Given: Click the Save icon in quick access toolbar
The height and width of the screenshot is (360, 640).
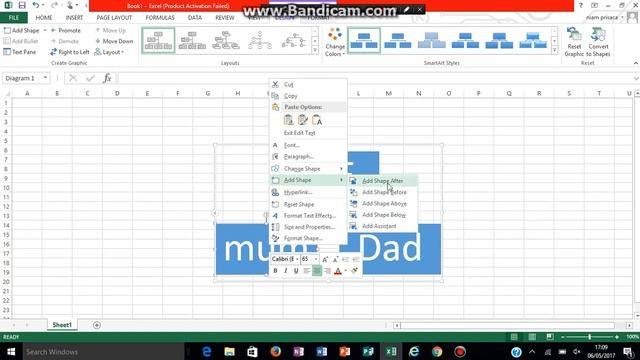Looking at the screenshot, I should click(x=22, y=5).
